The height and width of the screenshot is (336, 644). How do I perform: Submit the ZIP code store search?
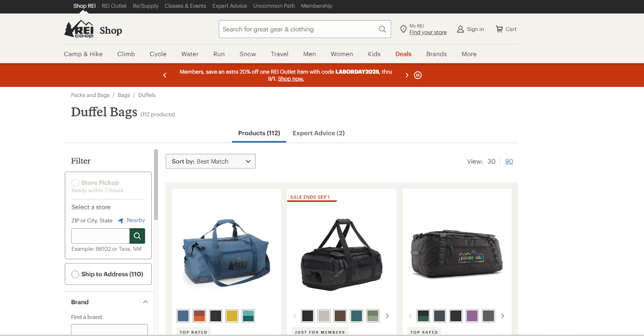coord(137,236)
